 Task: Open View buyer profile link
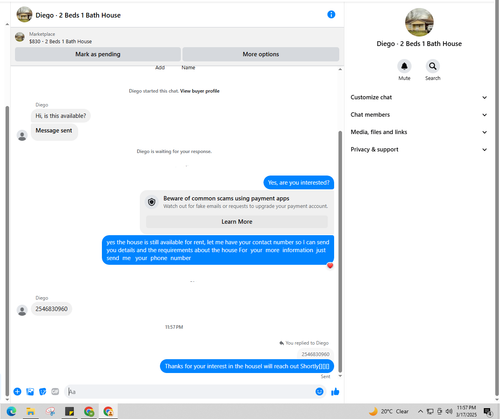[200, 91]
